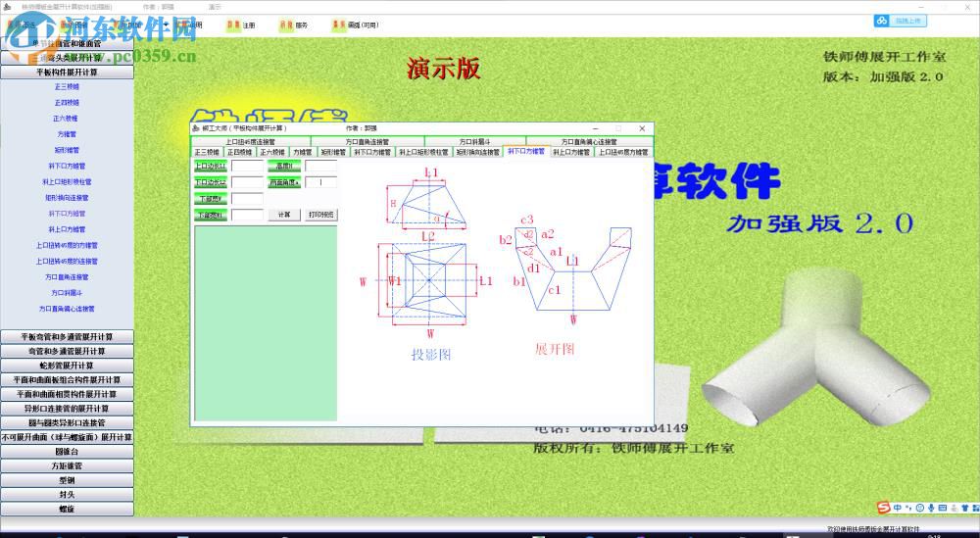Select 斜上口方锥管 in the left sidebar
The image size is (980, 538).
click(67, 229)
